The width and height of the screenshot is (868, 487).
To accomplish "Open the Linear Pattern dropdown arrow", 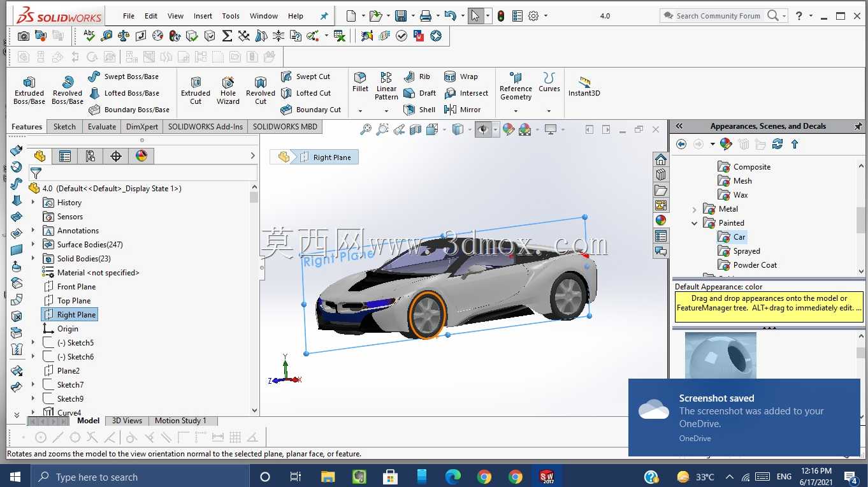I will pyautogui.click(x=386, y=111).
